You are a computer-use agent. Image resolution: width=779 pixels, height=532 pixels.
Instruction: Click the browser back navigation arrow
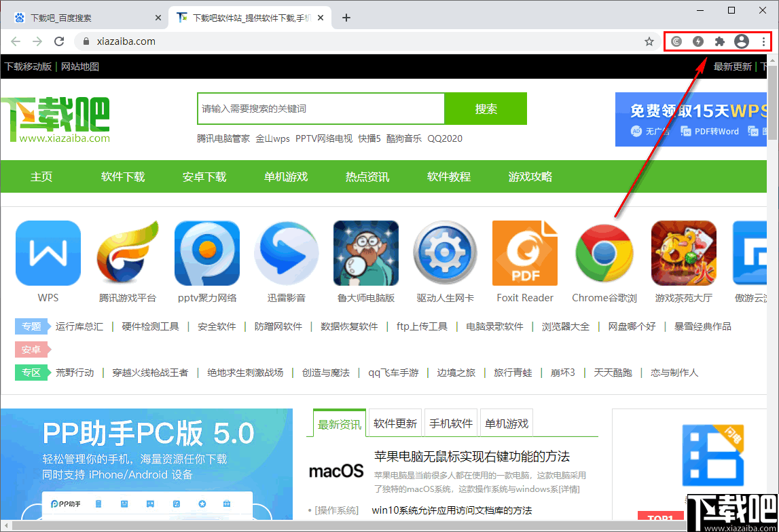15,41
